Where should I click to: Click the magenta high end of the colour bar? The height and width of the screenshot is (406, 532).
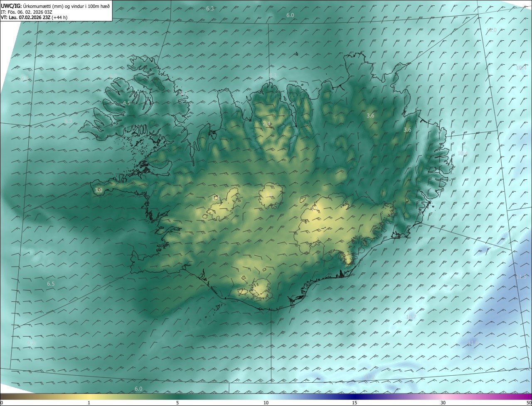(x=520, y=397)
